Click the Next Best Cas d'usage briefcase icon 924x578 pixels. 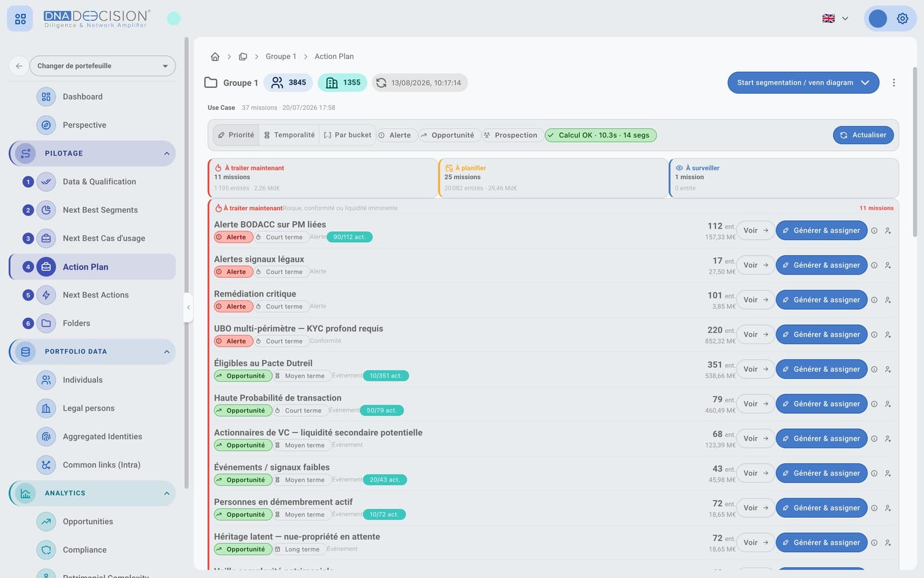[x=46, y=238]
